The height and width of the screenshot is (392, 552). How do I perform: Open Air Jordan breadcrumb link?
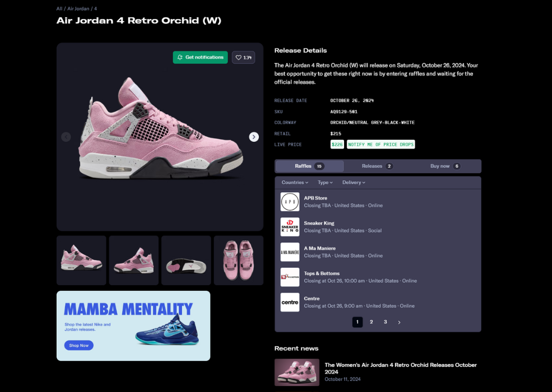(78, 8)
